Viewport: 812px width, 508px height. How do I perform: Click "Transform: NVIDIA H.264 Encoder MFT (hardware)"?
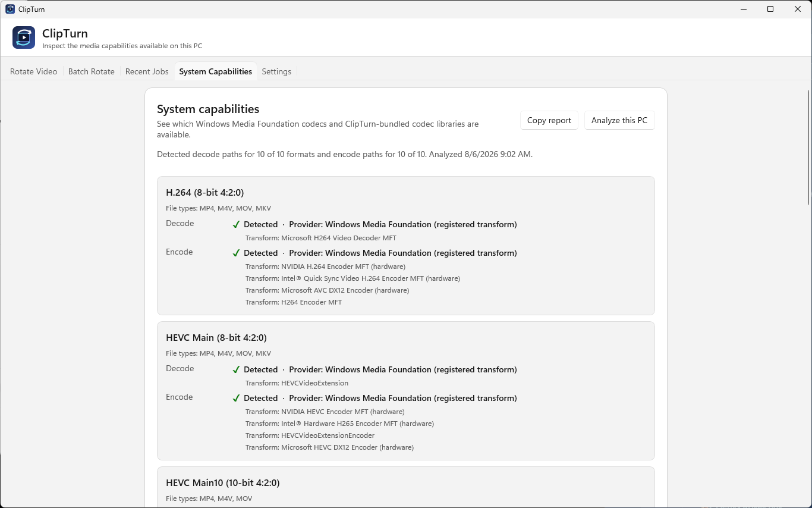(x=326, y=266)
